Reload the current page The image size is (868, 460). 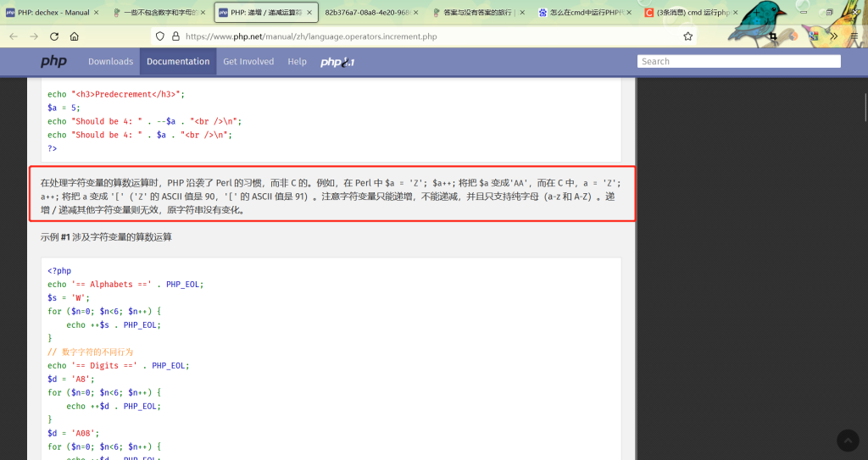(54, 36)
